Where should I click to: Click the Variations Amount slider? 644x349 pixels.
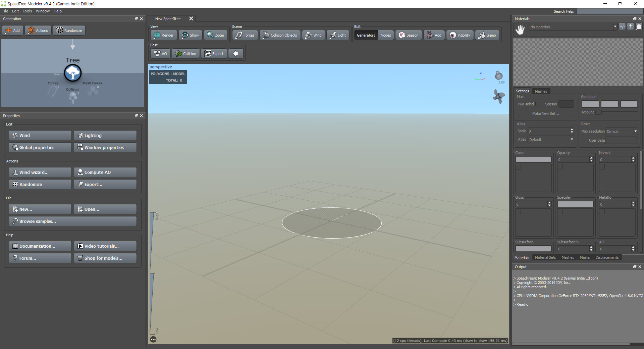tap(616, 112)
